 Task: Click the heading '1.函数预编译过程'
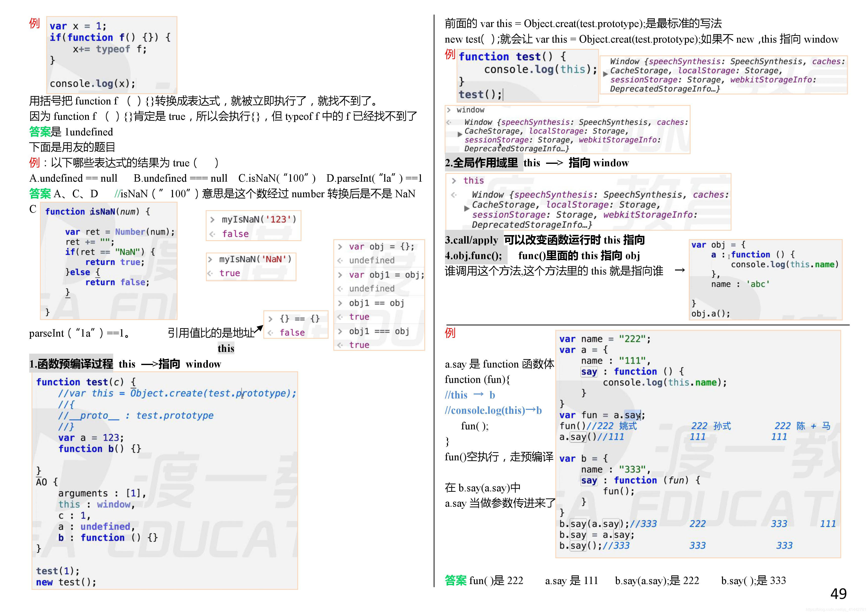[71, 364]
